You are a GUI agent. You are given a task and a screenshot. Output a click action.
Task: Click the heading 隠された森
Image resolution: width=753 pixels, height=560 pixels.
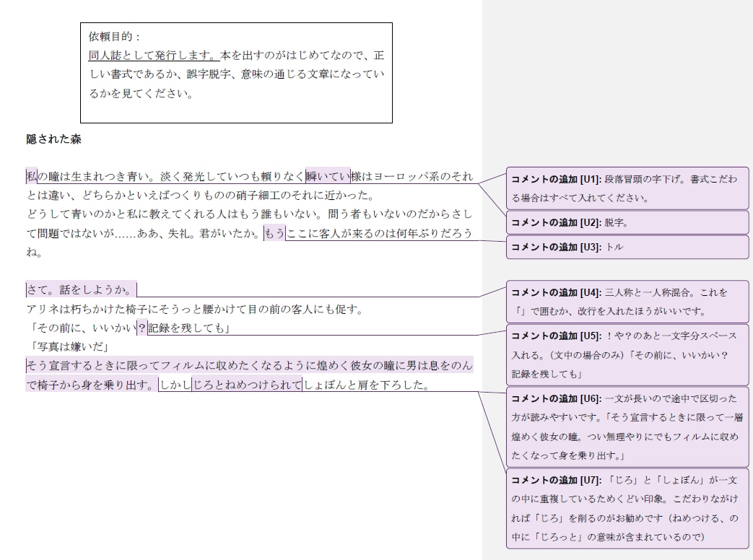tap(53, 139)
